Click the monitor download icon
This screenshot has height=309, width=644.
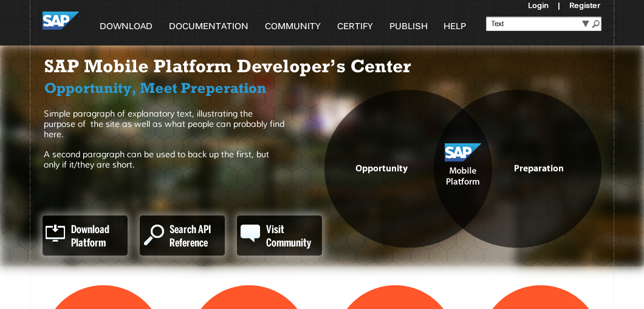point(55,233)
